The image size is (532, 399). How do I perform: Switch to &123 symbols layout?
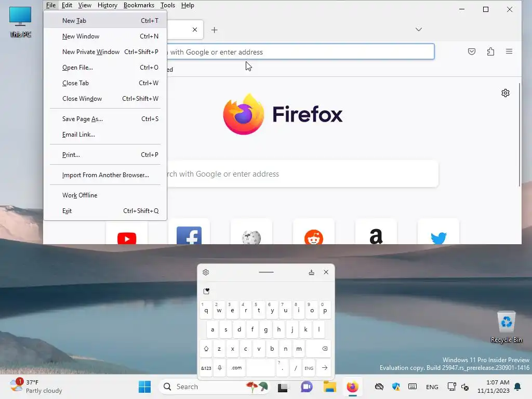[206, 368]
